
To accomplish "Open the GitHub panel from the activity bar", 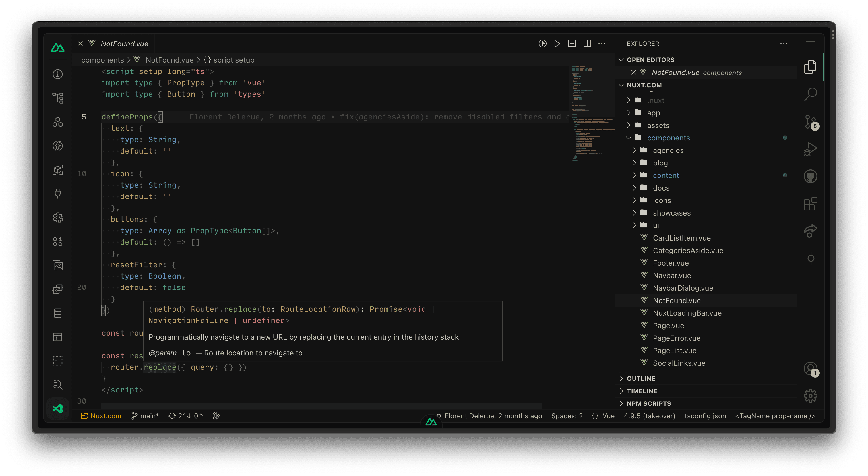I will (x=810, y=176).
